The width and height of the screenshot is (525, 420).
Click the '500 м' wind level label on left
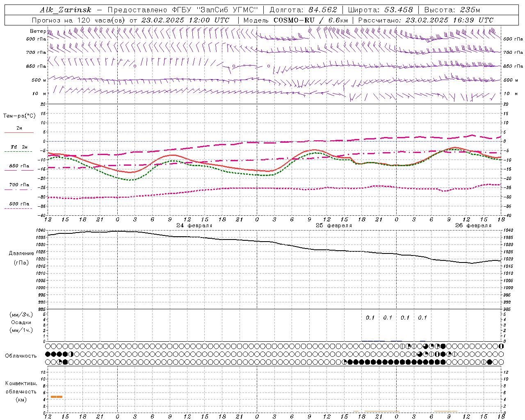tap(39, 80)
